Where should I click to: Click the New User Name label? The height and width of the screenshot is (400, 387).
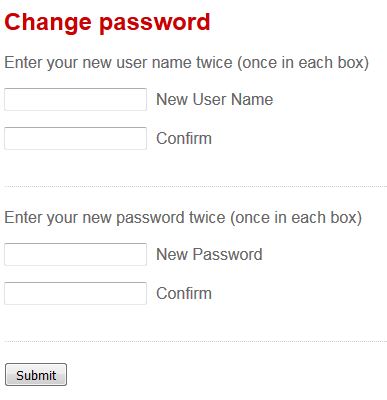pos(215,99)
